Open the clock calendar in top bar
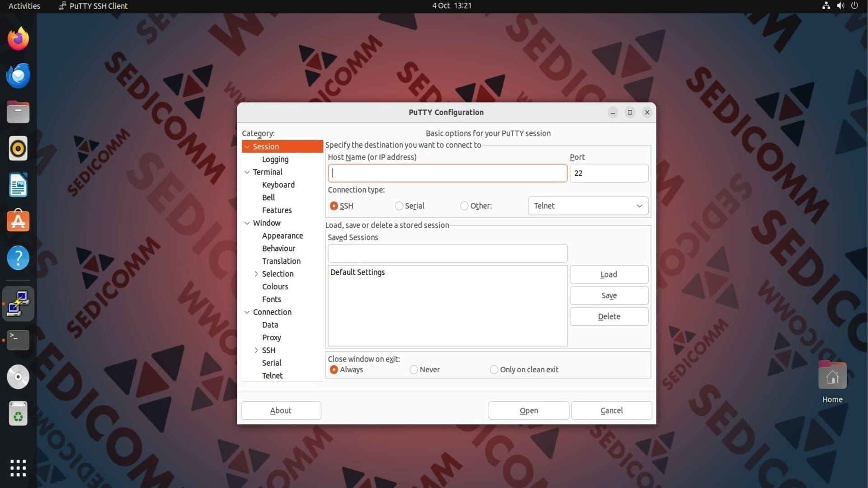Image resolution: width=868 pixels, height=488 pixels. (x=452, y=6)
